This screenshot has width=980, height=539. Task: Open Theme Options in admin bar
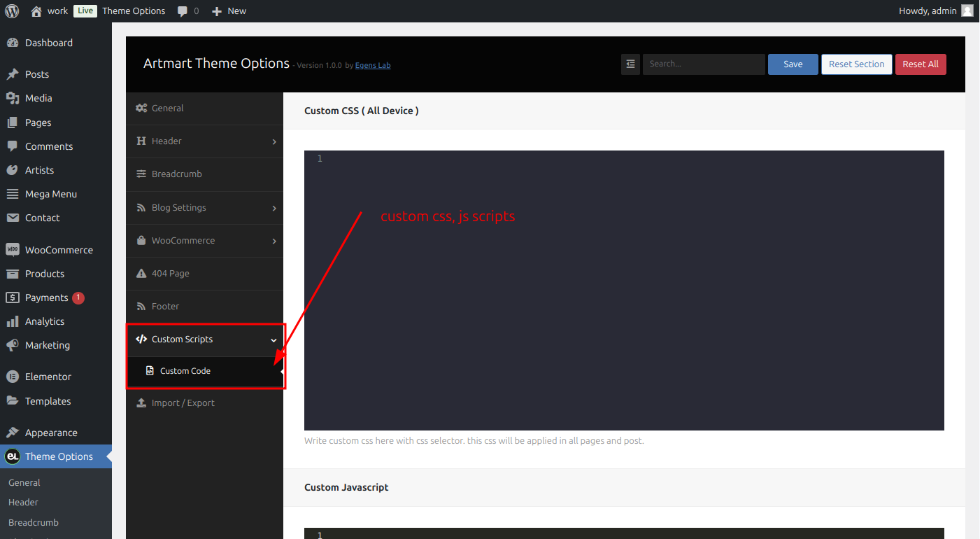click(x=134, y=11)
